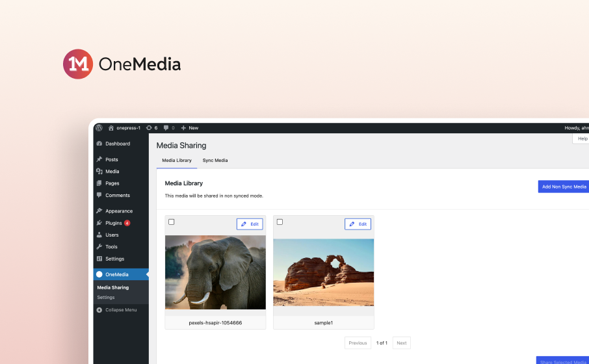The image size is (589, 364).
Task: Click the pencil icon on the sample1 card
Action: click(352, 224)
